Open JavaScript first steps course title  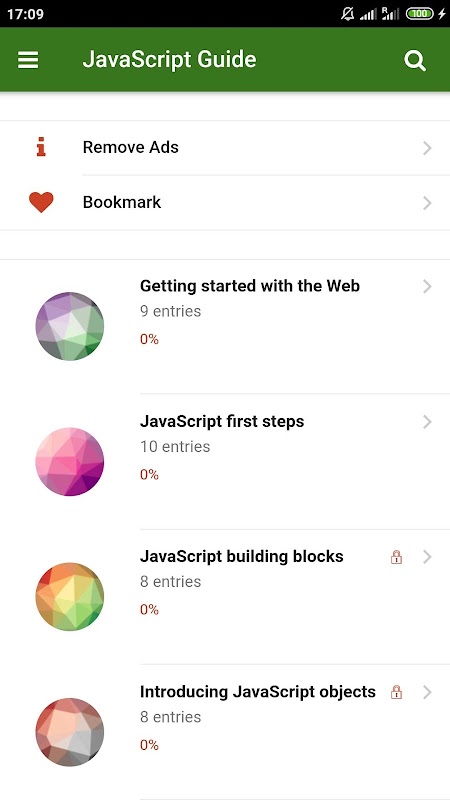tap(222, 421)
